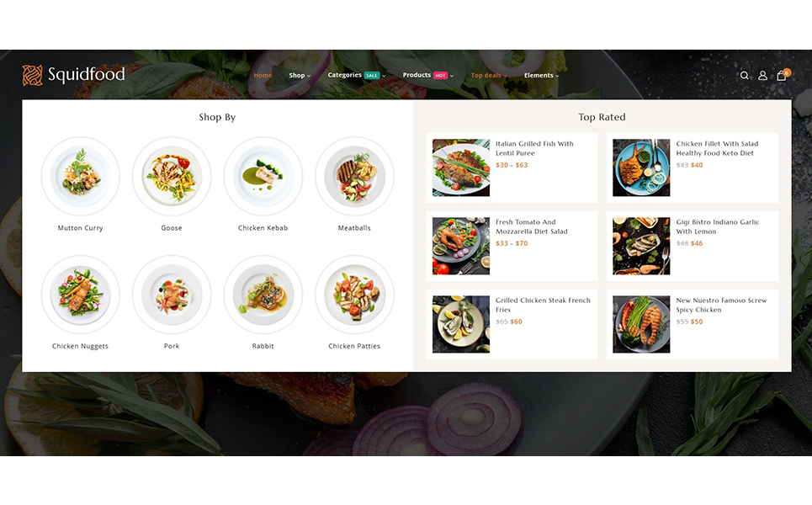Open Italian Grilled Fish With Lentil Puree link
Viewport: 812px width, 505px height.
[x=534, y=148]
